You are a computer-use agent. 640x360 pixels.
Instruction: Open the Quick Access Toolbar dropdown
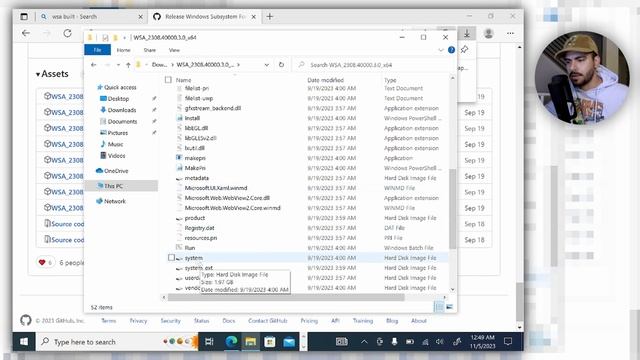pos(124,38)
